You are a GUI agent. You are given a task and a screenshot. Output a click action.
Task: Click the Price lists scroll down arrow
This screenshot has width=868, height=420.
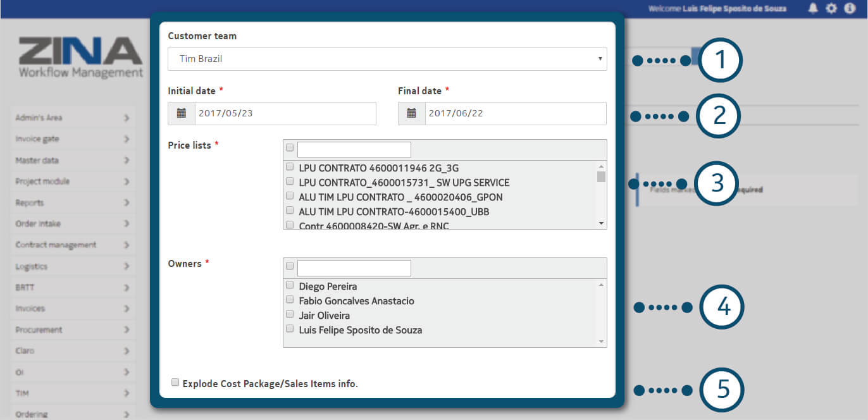tap(601, 223)
